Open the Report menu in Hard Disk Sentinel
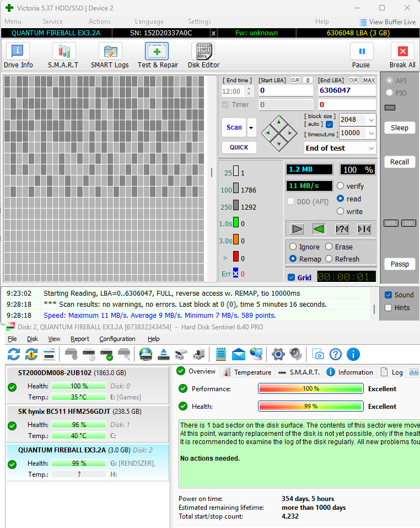 click(x=80, y=339)
